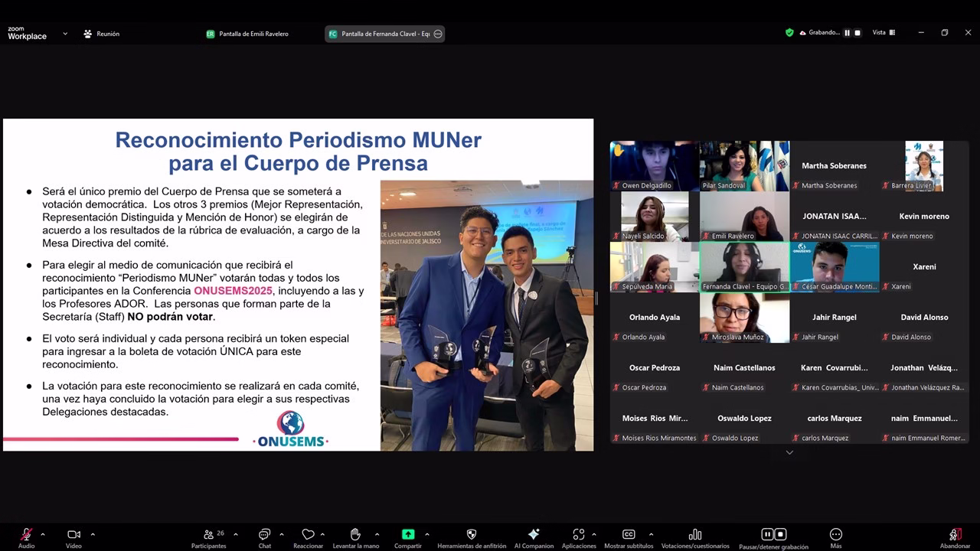Unmute microphone with the Audio icon
The width and height of the screenshot is (980, 551).
pyautogui.click(x=26, y=535)
